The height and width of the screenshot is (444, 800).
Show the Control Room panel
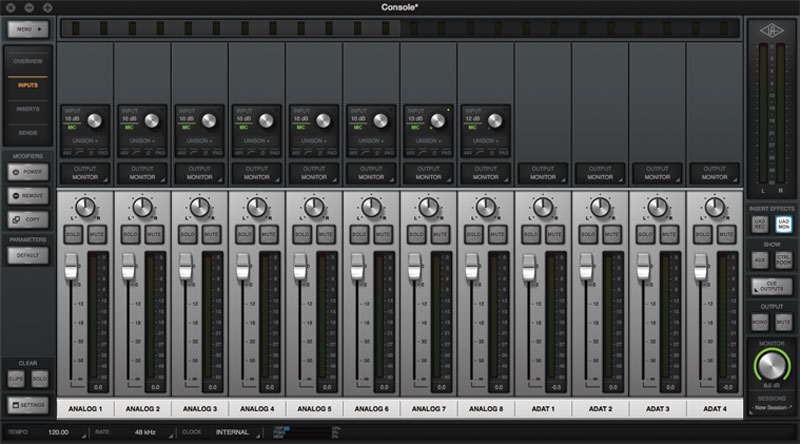point(784,260)
